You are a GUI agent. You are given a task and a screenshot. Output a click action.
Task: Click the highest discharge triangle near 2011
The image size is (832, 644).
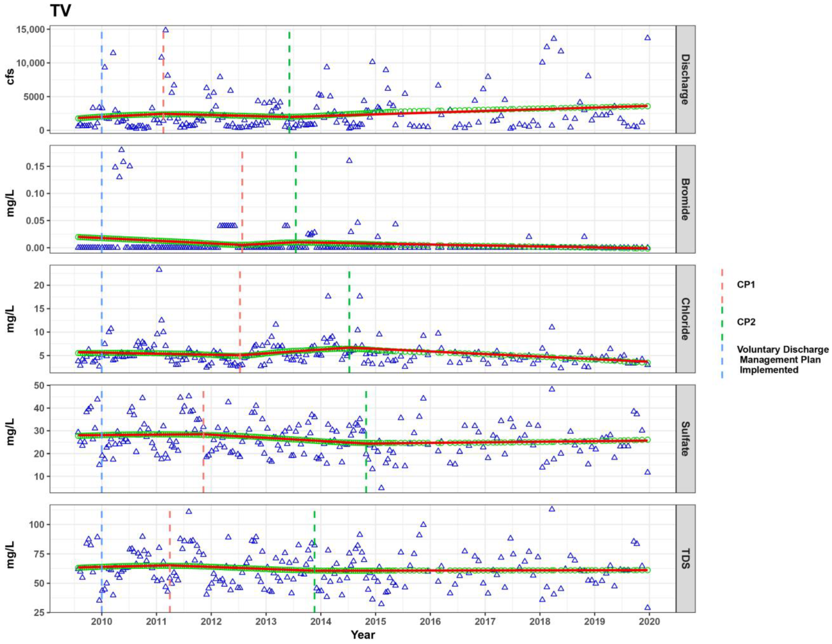click(x=165, y=30)
